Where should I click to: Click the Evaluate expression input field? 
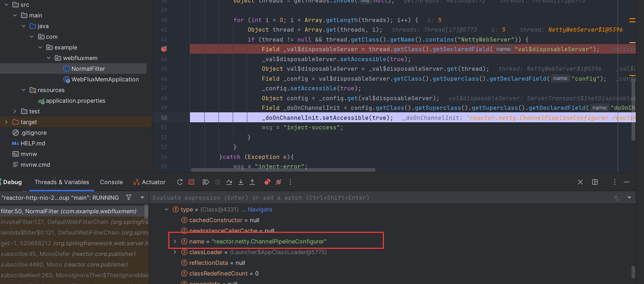tap(381, 198)
